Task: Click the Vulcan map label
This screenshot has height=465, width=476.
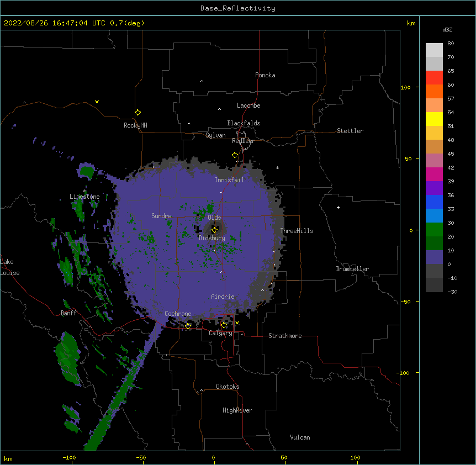Action: 300,437
